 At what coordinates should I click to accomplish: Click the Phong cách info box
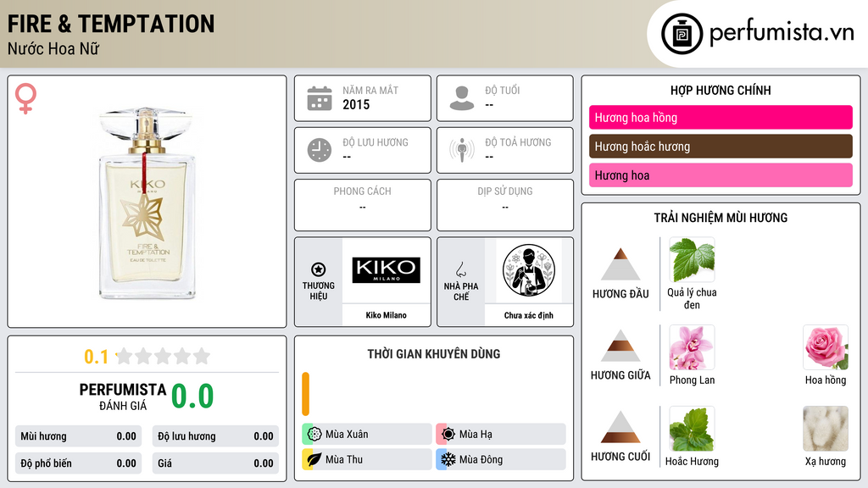pos(363,205)
